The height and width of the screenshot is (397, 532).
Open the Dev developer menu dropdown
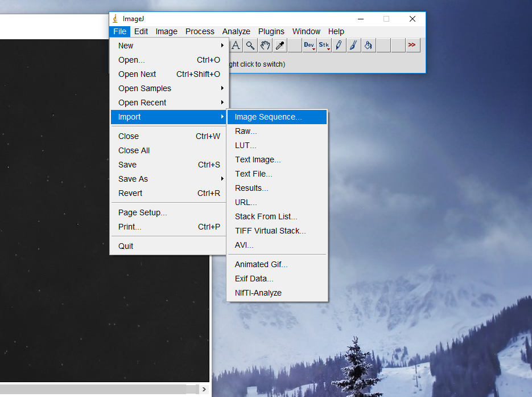310,46
